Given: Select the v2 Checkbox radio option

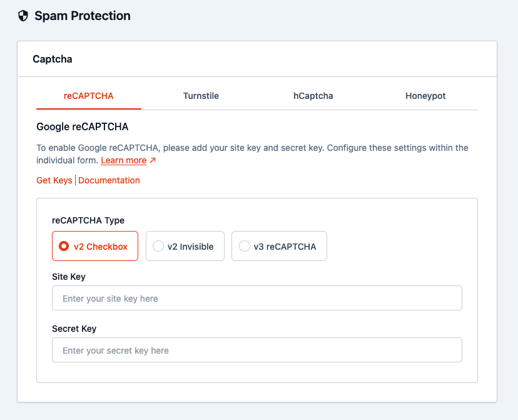Looking at the screenshot, I should pos(95,246).
